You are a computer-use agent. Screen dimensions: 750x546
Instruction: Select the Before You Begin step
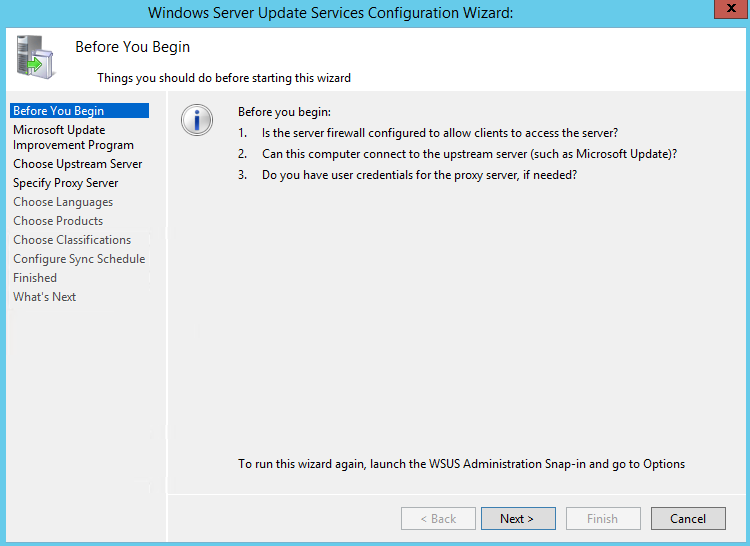[x=59, y=111]
